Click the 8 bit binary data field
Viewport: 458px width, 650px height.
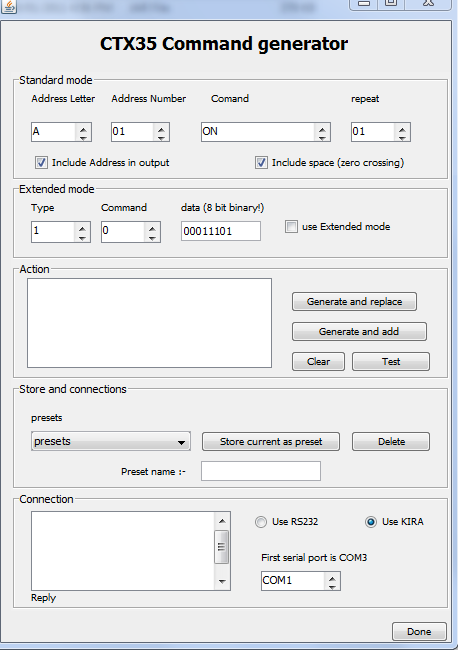221,231
